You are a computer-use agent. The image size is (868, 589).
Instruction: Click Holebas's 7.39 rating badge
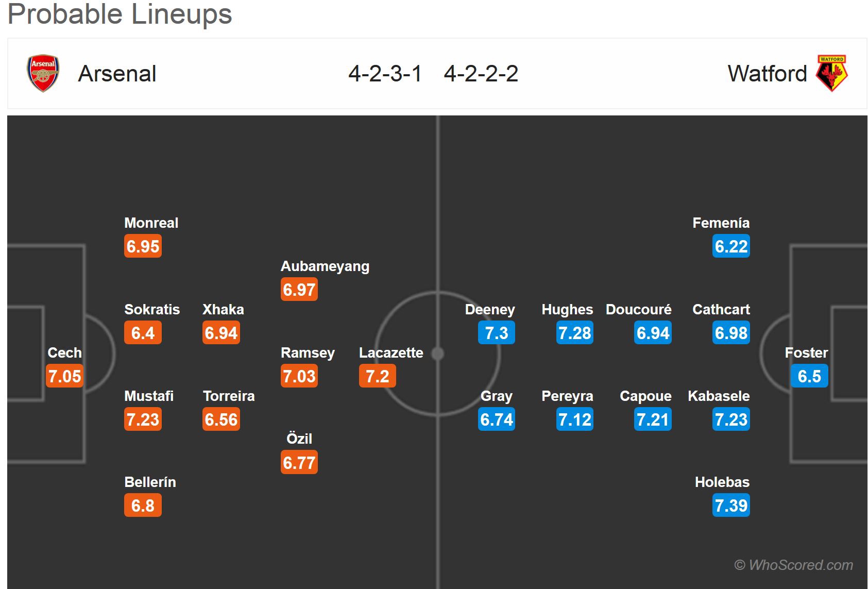(x=731, y=506)
